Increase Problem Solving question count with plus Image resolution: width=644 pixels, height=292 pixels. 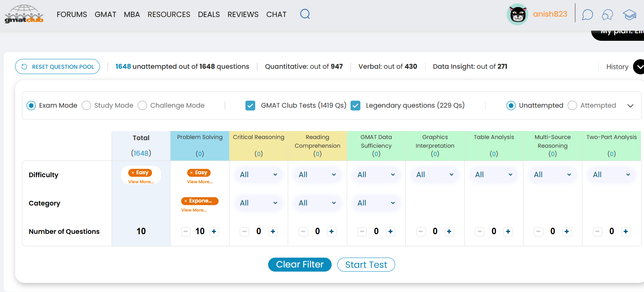click(x=214, y=232)
